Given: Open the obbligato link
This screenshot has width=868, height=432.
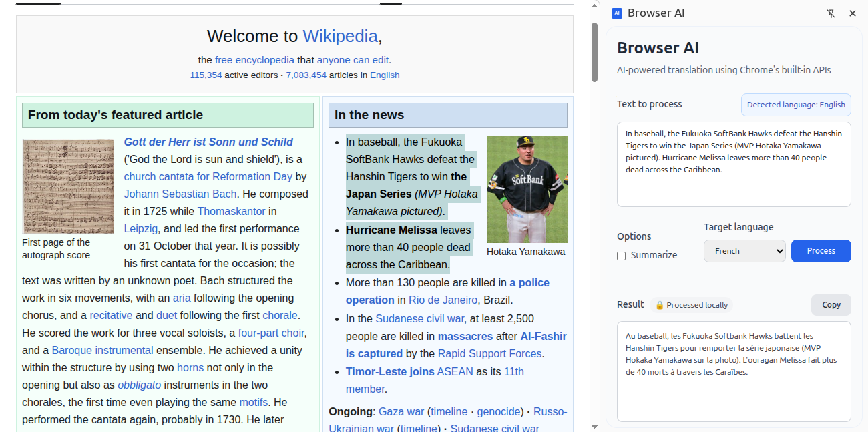Looking at the screenshot, I should tap(140, 385).
